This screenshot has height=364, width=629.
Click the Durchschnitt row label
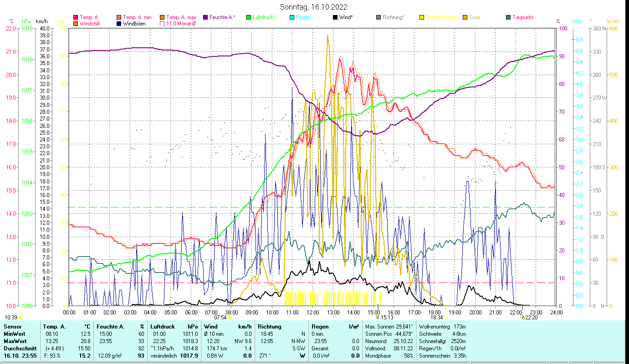pyautogui.click(x=19, y=348)
